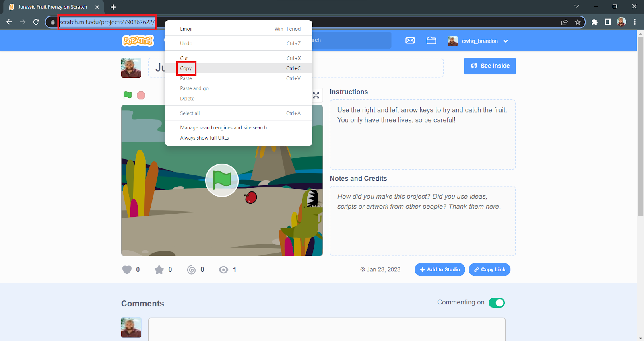Screen dimensions: 644x341
Task: Open the My Stuff folder icon
Action: click(x=431, y=41)
